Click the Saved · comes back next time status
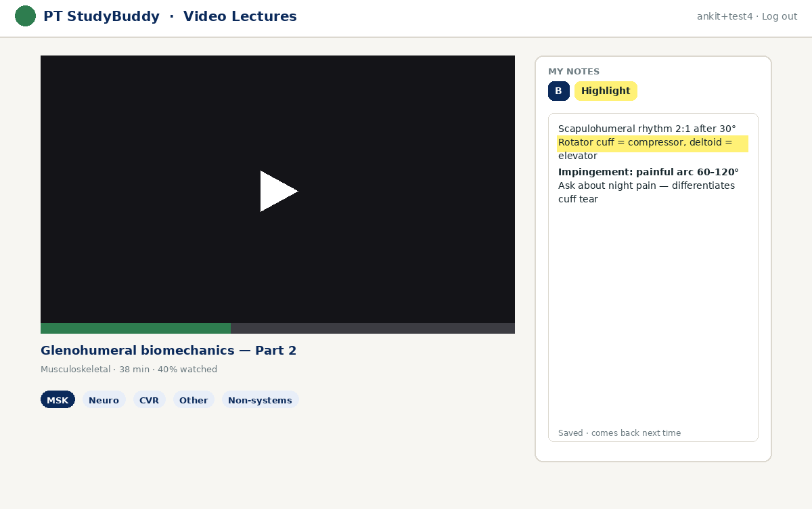 pos(619,433)
